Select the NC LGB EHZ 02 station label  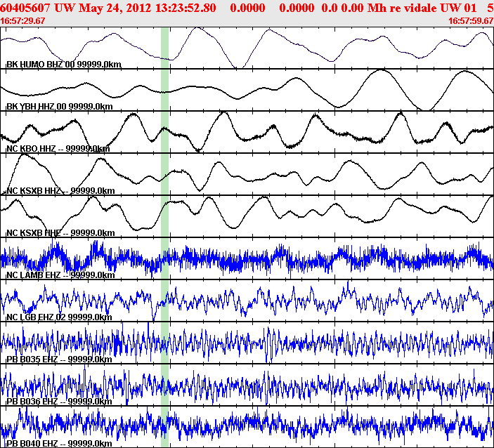pyautogui.click(x=59, y=317)
